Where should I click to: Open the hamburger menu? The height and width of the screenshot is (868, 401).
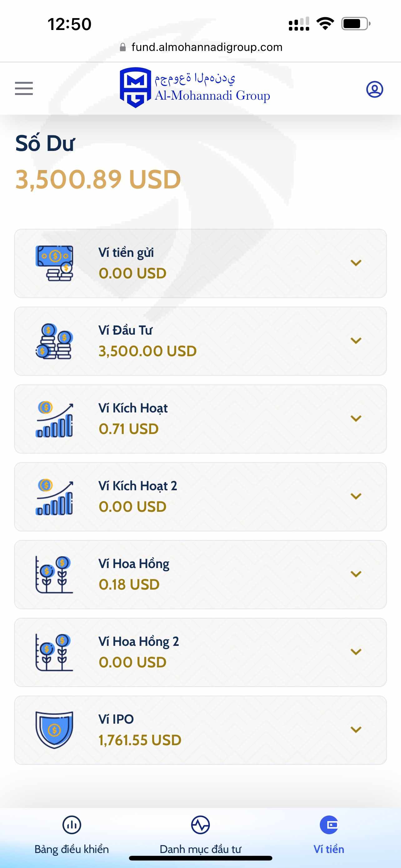pos(24,89)
